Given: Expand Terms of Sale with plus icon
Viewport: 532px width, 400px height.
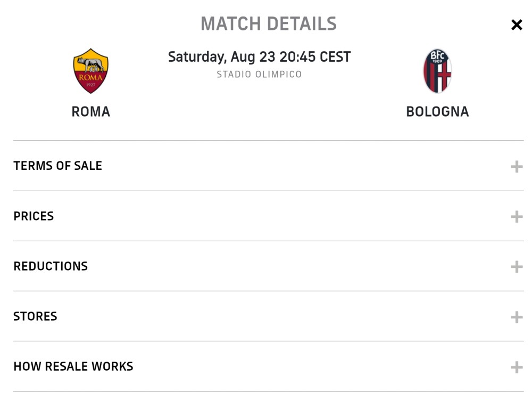Looking at the screenshot, I should tap(517, 166).
